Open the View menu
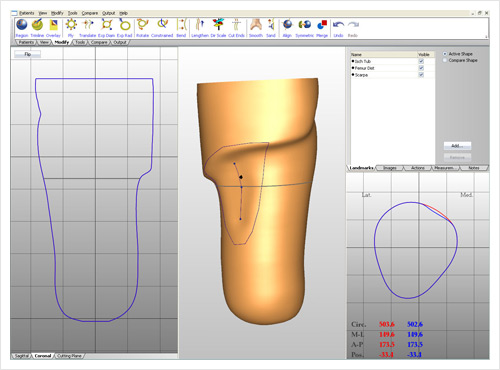The height and width of the screenshot is (370, 500). click(x=43, y=13)
